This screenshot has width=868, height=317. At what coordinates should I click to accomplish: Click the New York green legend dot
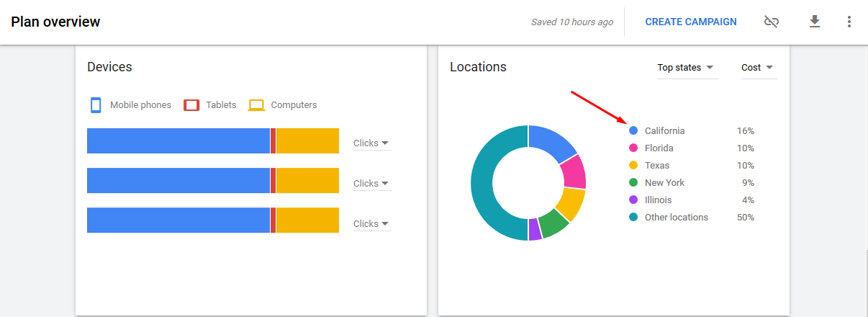click(633, 183)
